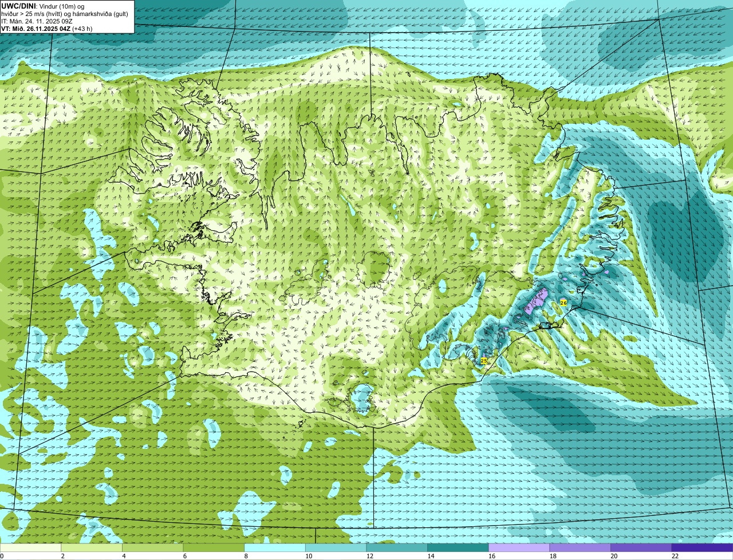The height and width of the screenshot is (560, 733).
Task: Select the 6–8 m/s green legend swatch
Action: [214, 547]
